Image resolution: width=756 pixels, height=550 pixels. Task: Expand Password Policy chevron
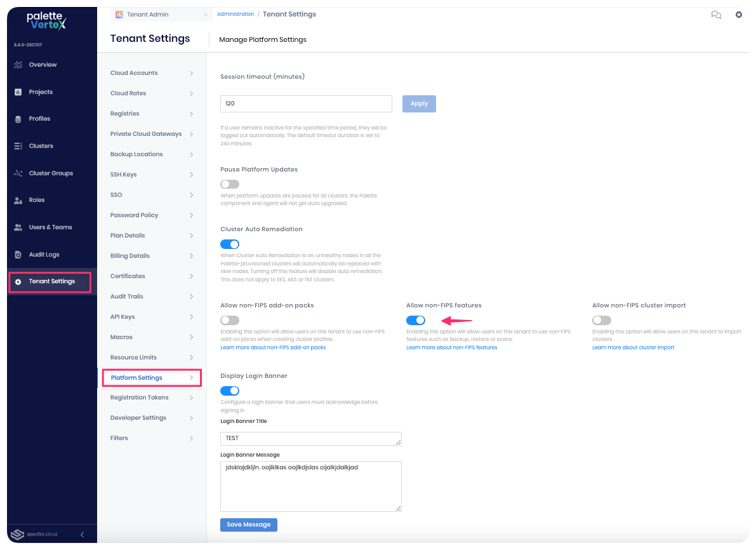pyautogui.click(x=192, y=215)
